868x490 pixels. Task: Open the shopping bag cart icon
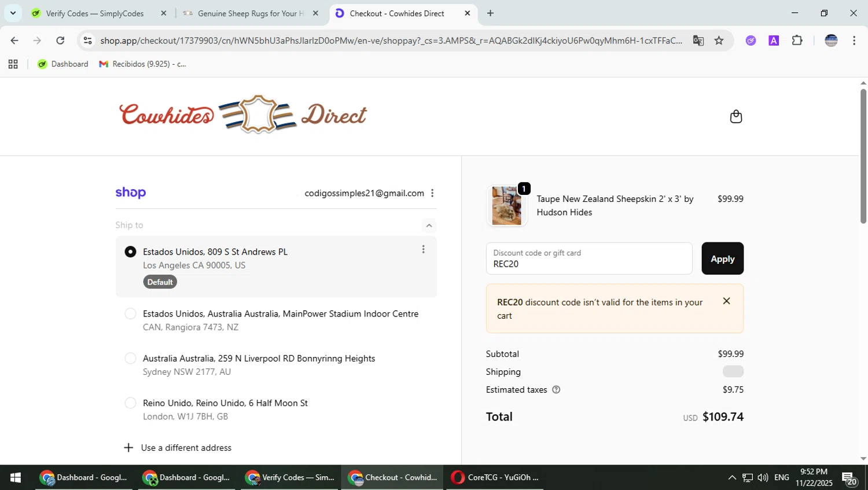(x=735, y=116)
